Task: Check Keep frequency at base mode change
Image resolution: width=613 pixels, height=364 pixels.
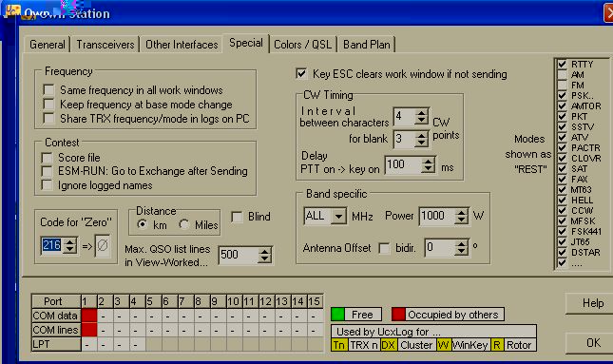Action: (x=48, y=104)
